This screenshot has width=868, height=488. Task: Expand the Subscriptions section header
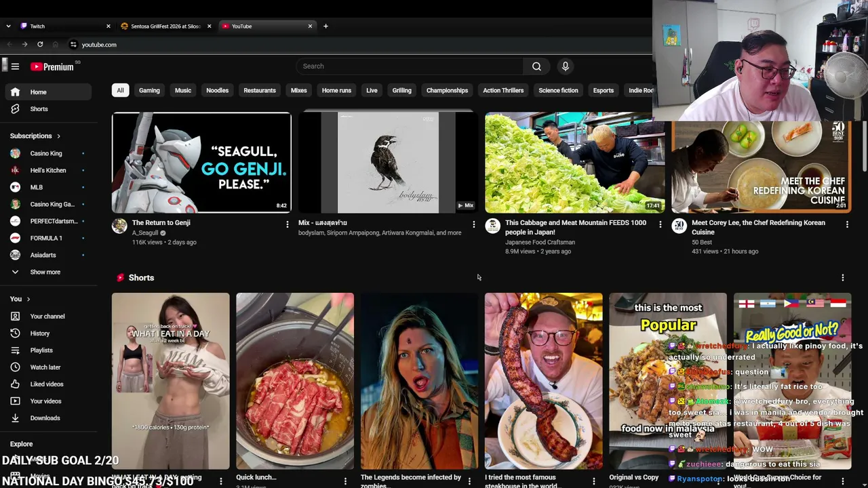tap(35, 136)
